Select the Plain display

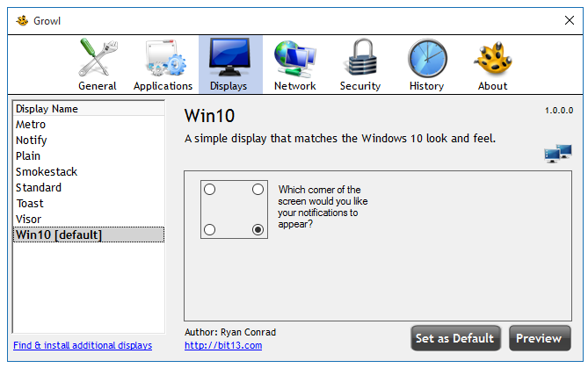tap(89, 155)
